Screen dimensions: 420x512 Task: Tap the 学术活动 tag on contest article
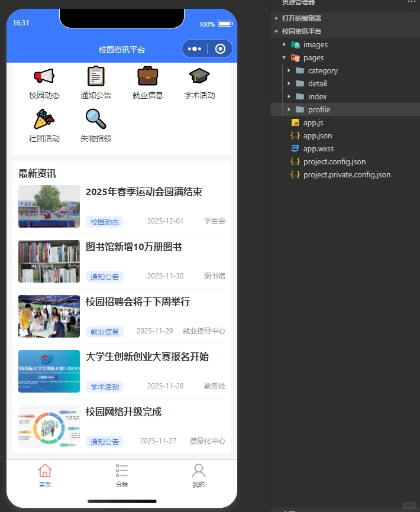(105, 387)
